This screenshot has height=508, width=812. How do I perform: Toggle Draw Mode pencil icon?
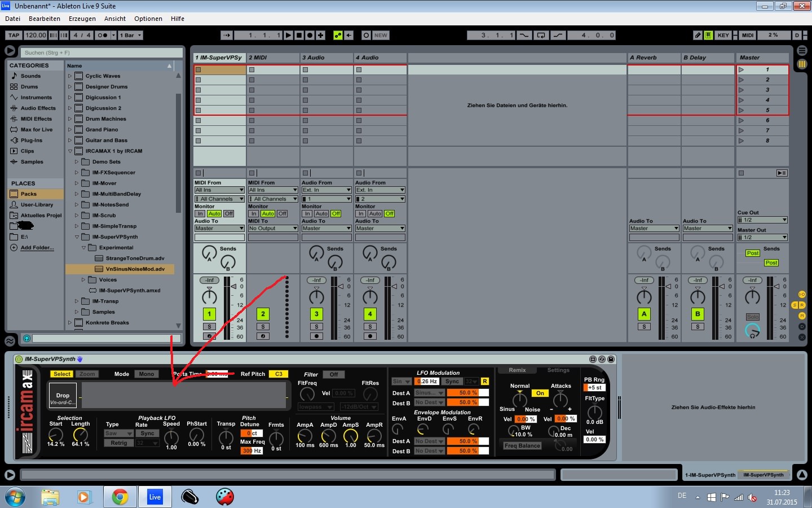(x=698, y=35)
